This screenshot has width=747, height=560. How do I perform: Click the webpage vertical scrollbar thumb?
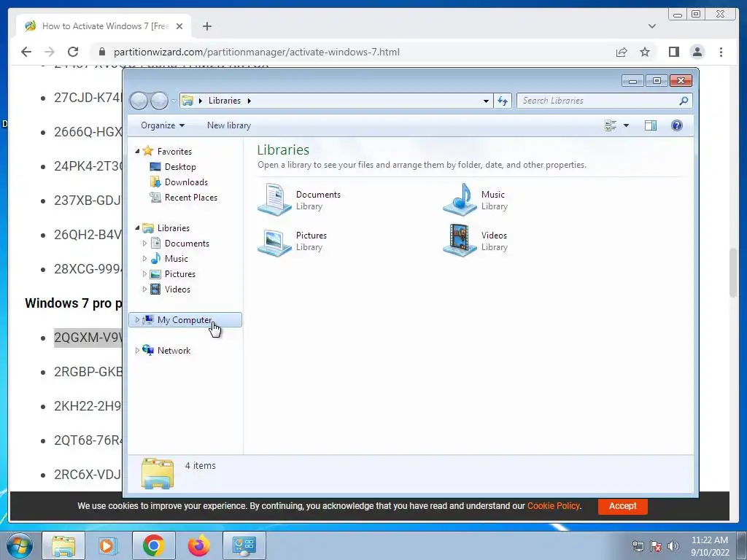click(x=734, y=273)
